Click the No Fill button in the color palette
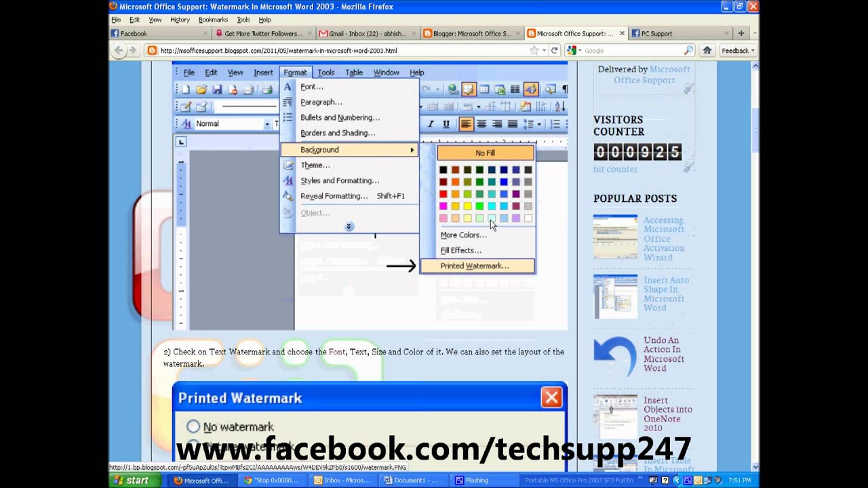 [x=485, y=153]
